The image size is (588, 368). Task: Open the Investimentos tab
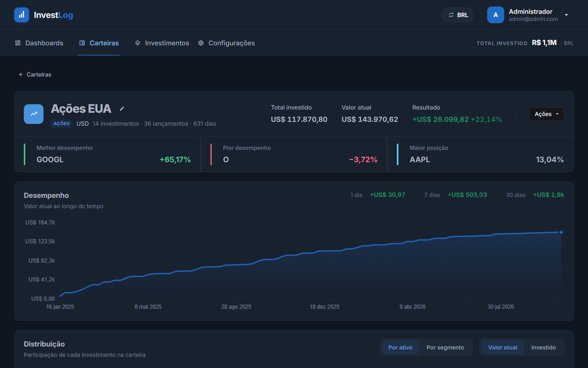[x=162, y=43]
